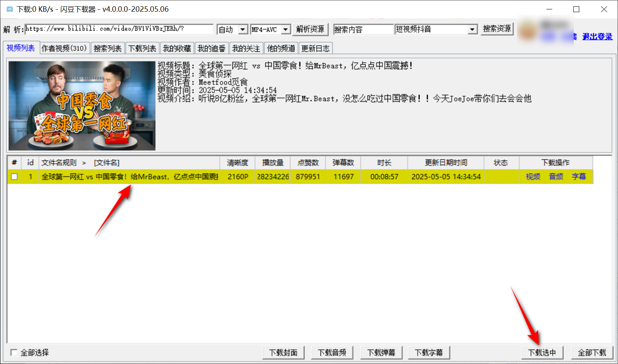Open the 自动 quality dropdown
Screen dimensions: 618x364
pos(243,29)
